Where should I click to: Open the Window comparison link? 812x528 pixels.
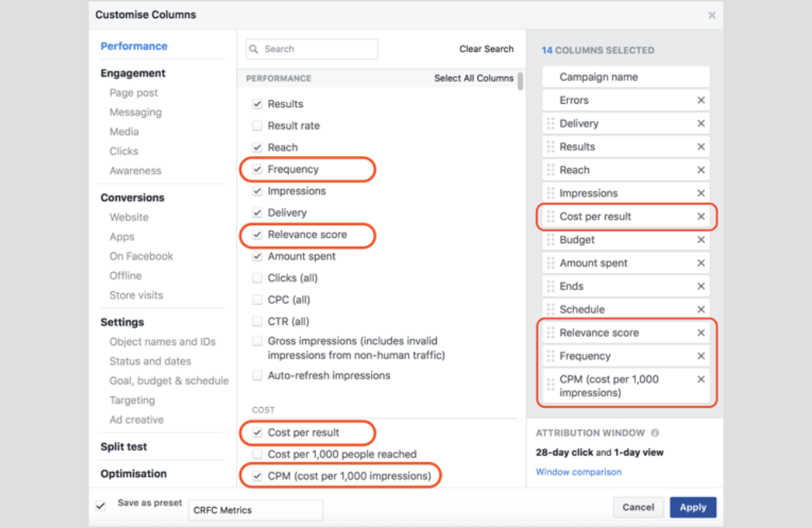[578, 471]
